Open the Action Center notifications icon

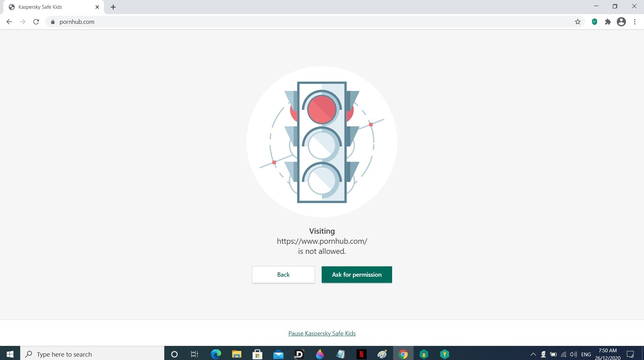pos(630,354)
